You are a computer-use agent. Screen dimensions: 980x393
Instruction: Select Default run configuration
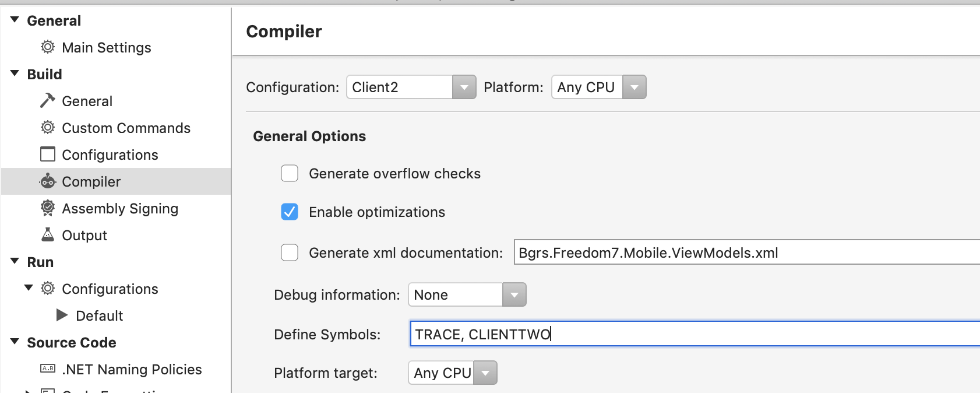[100, 315]
